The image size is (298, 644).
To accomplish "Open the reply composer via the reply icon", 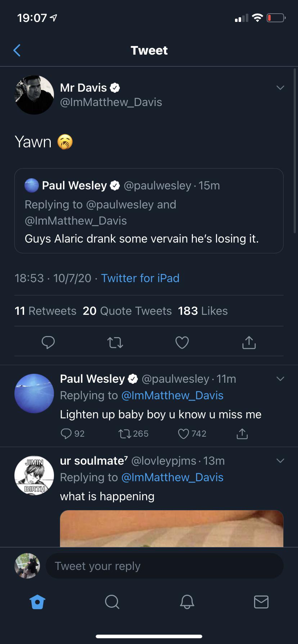I will (x=48, y=342).
